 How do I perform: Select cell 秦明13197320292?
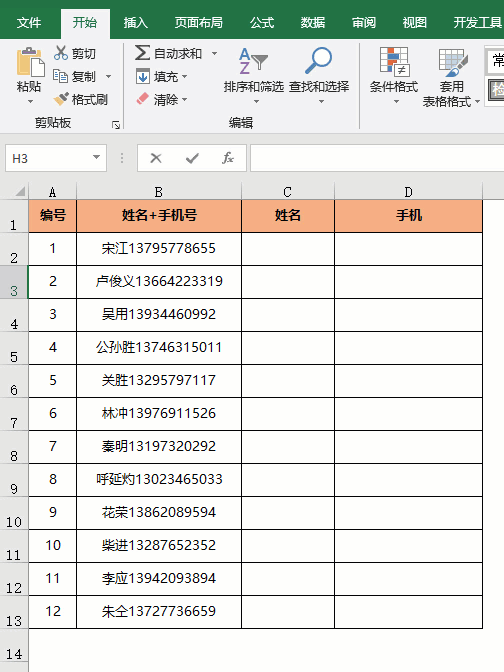[159, 447]
